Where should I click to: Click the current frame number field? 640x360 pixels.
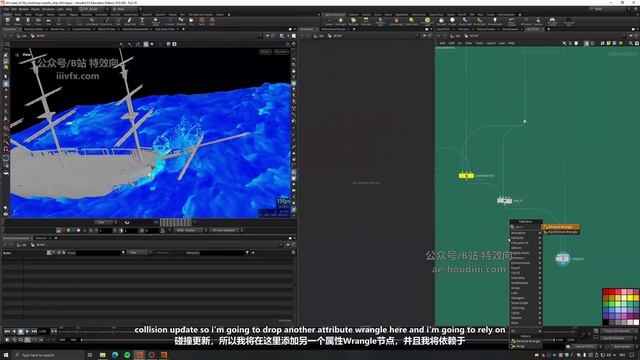point(43,331)
